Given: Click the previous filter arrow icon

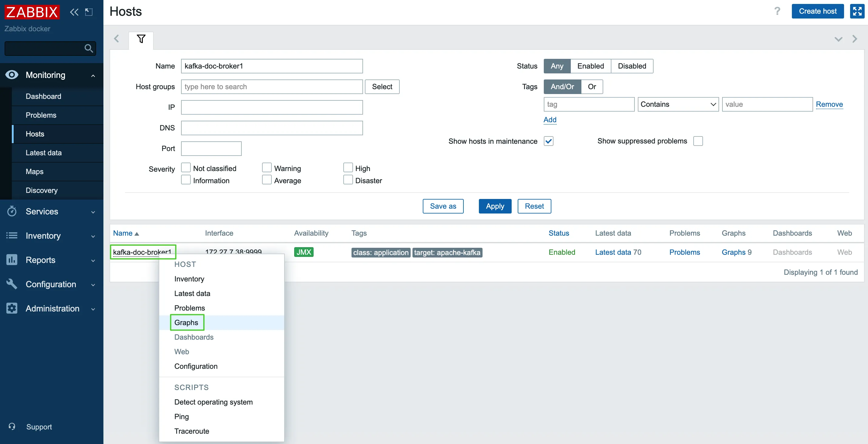Looking at the screenshot, I should coord(116,39).
